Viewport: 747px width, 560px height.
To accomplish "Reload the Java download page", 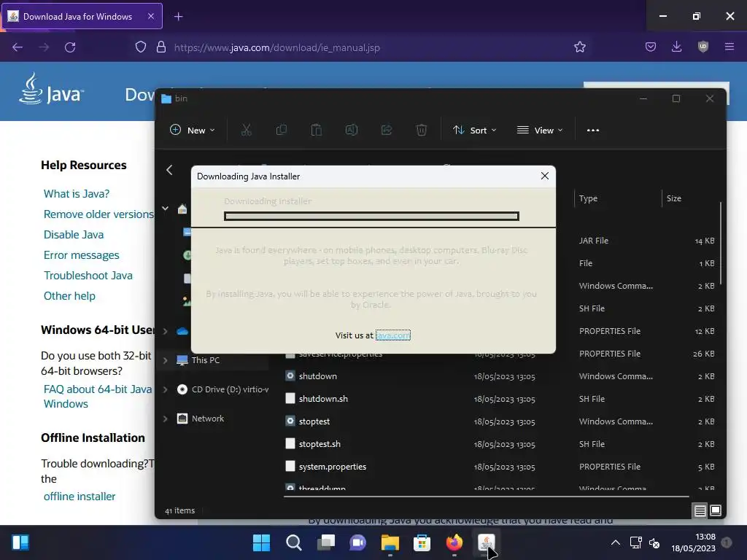I will [70, 47].
